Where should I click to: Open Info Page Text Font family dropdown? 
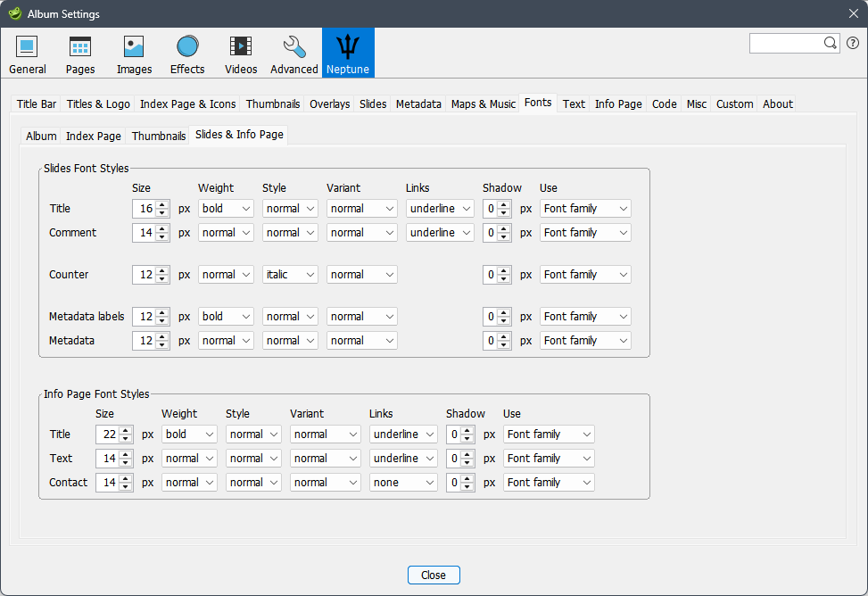pos(550,459)
